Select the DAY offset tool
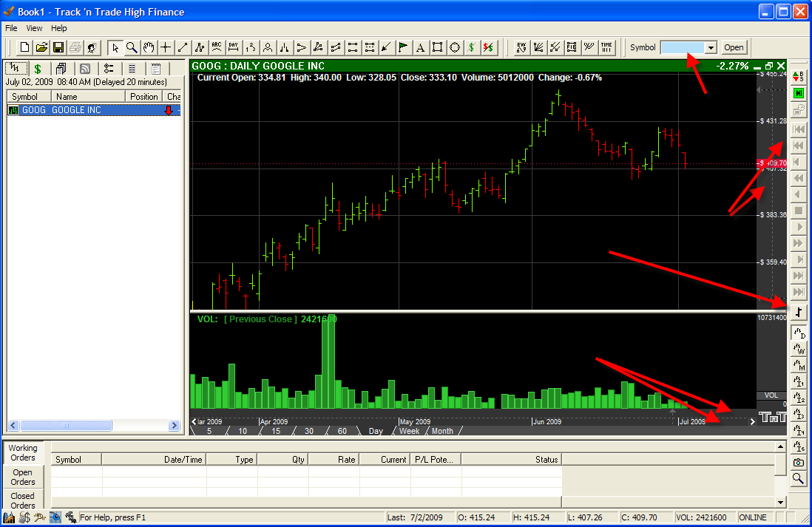Viewport: 812px width, 527px height. click(x=234, y=47)
